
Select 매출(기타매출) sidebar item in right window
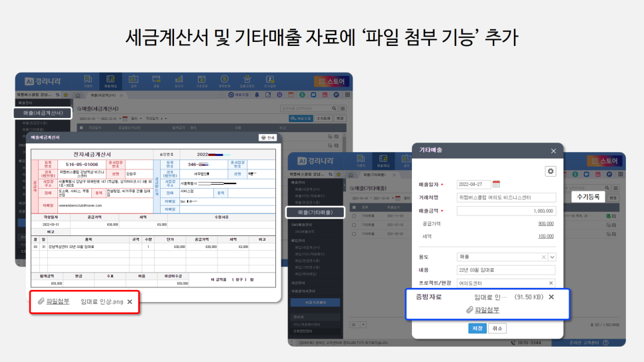point(315,213)
